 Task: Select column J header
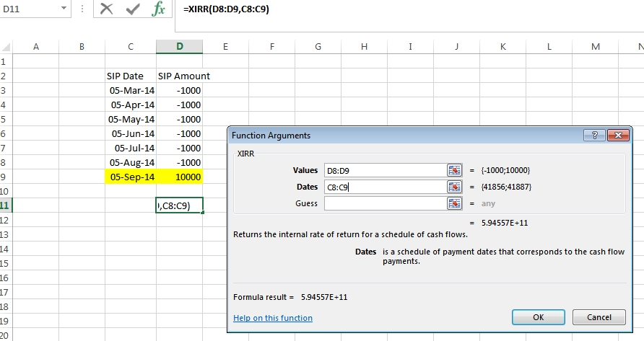coord(457,47)
